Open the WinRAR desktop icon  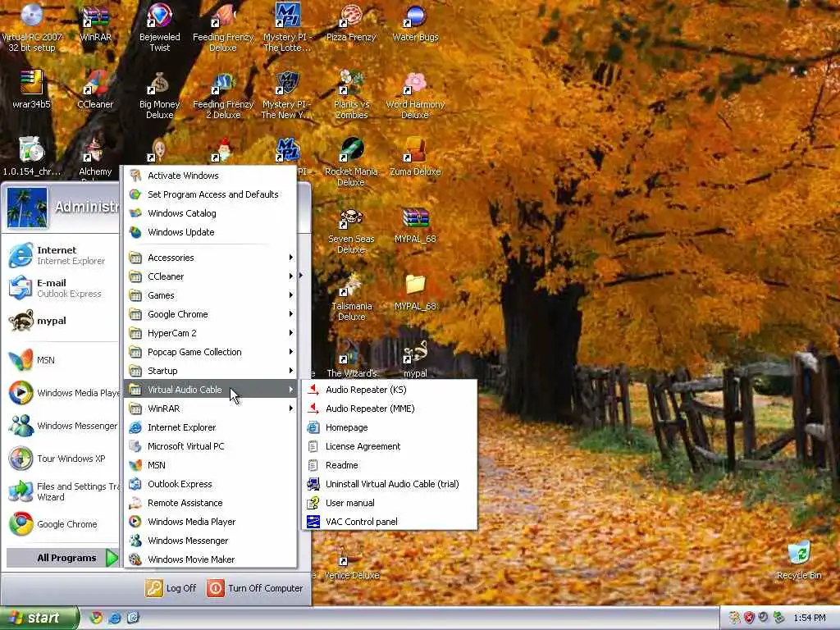coord(95,23)
